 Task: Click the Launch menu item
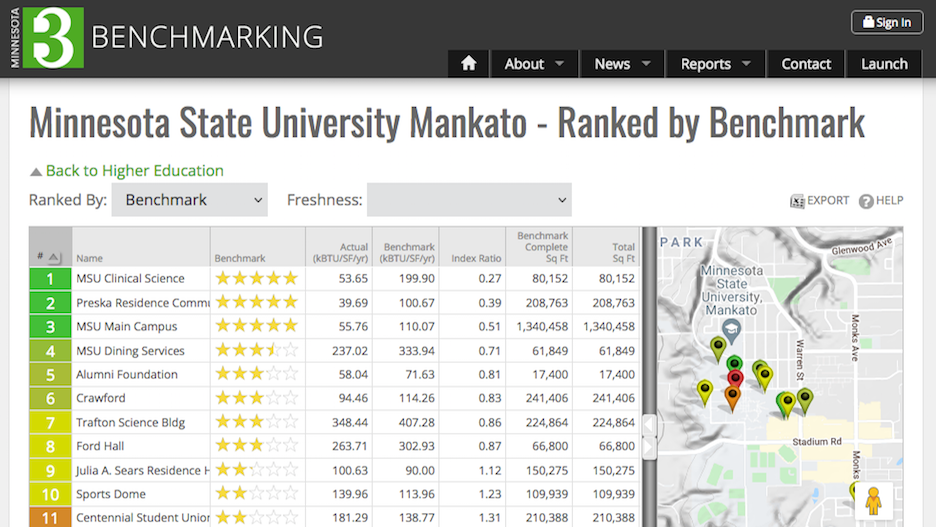click(x=884, y=64)
